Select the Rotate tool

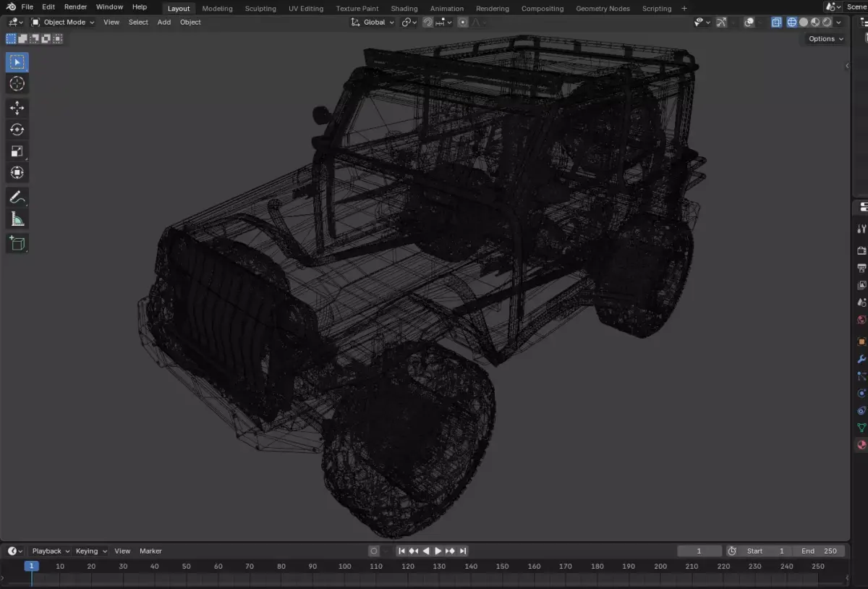coord(17,130)
